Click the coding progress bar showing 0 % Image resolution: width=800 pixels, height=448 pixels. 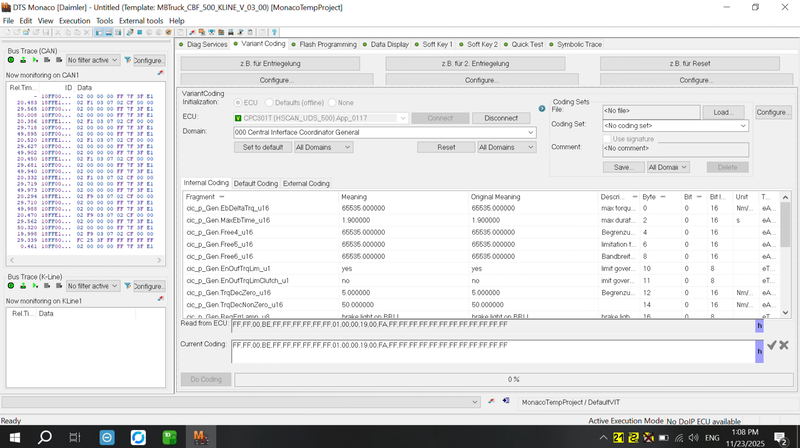pyautogui.click(x=514, y=379)
